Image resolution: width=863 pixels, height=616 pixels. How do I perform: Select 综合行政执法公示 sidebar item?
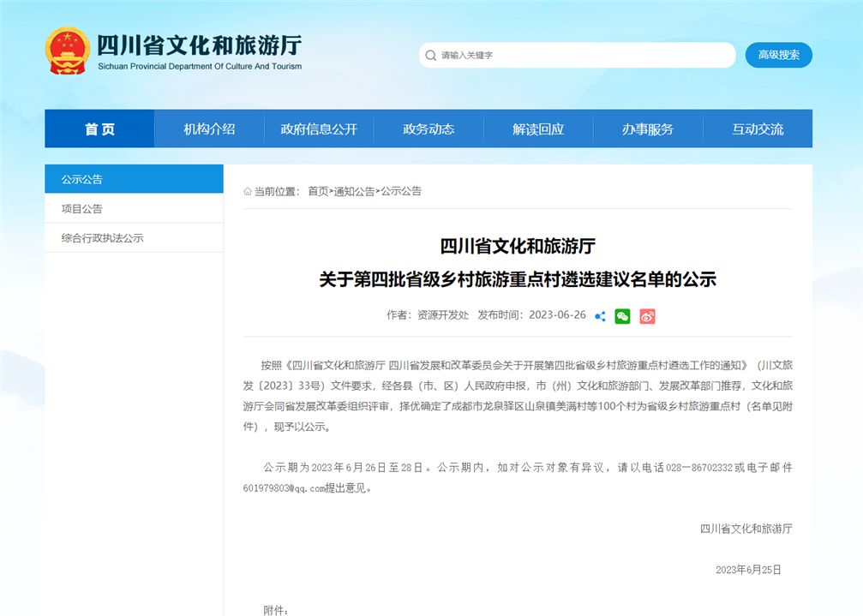[103, 238]
